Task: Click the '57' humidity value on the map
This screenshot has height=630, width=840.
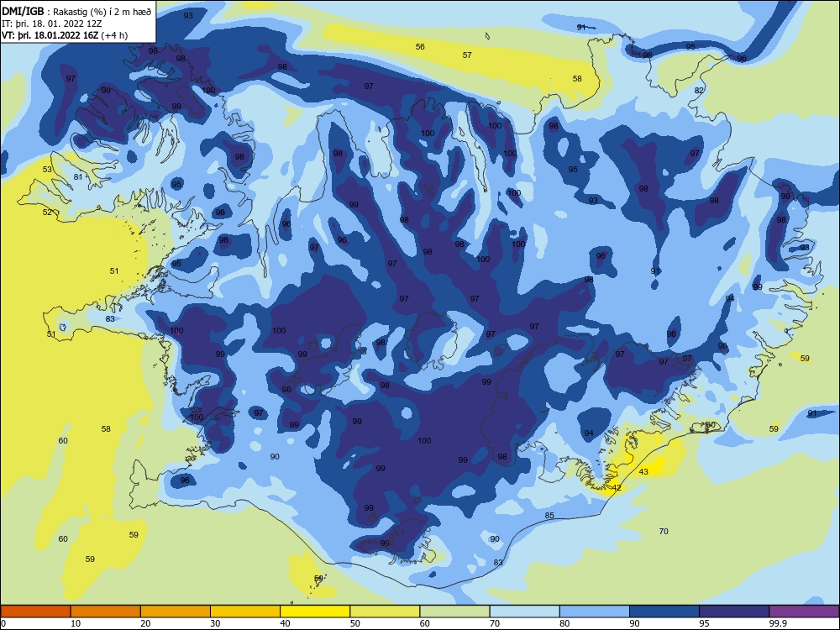Action: [x=467, y=55]
